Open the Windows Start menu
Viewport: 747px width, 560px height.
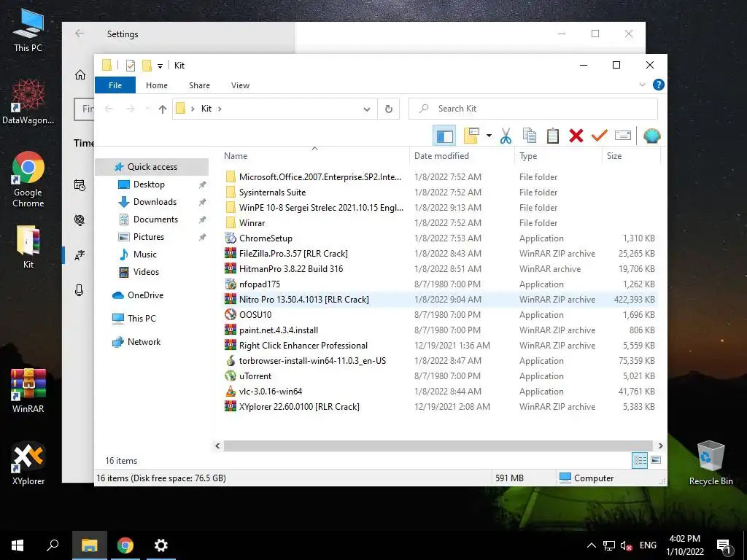point(18,545)
